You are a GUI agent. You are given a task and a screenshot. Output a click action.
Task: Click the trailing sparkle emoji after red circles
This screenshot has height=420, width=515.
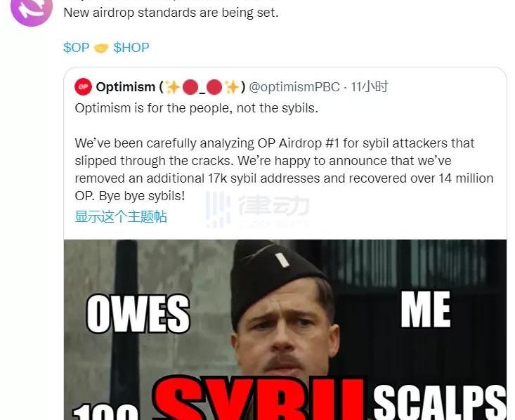point(233,87)
